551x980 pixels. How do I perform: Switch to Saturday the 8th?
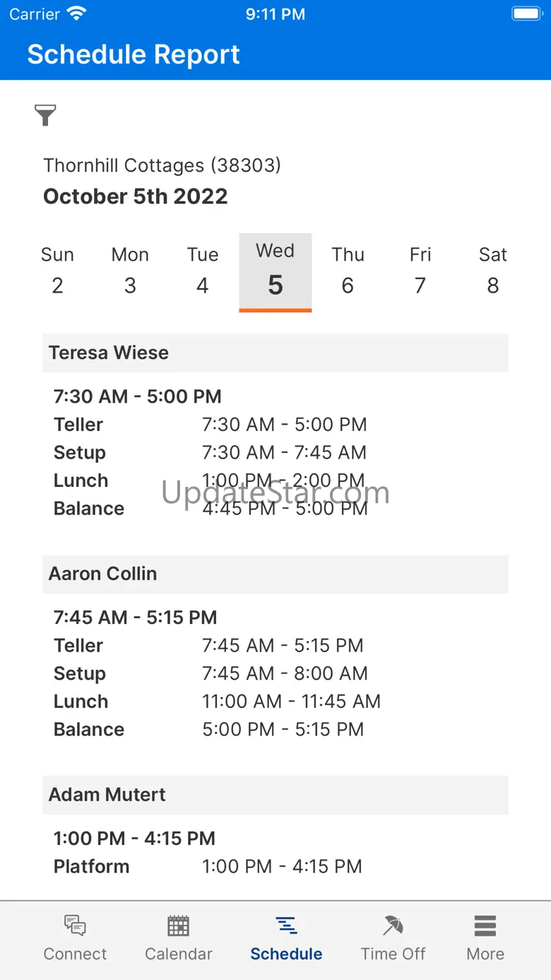(493, 270)
